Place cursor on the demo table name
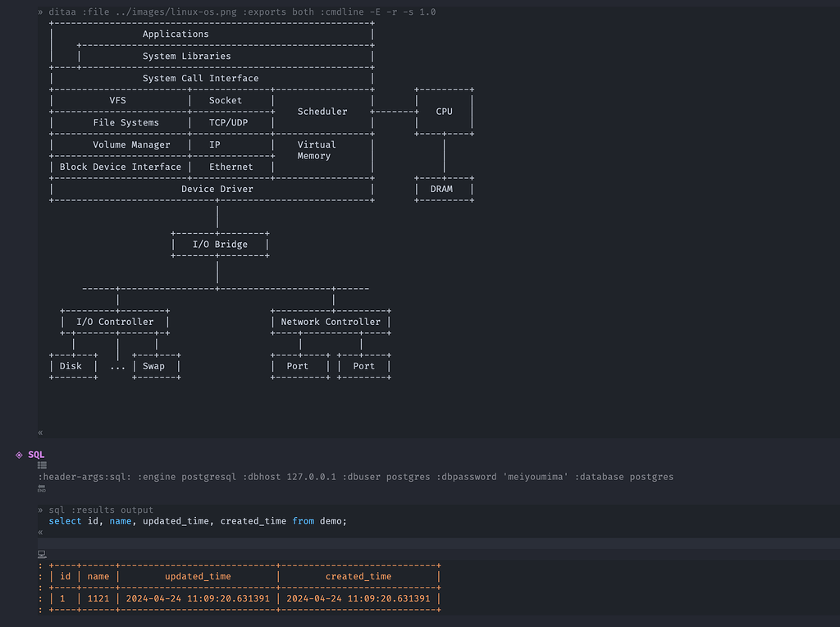The height and width of the screenshot is (627, 840). pos(334,520)
